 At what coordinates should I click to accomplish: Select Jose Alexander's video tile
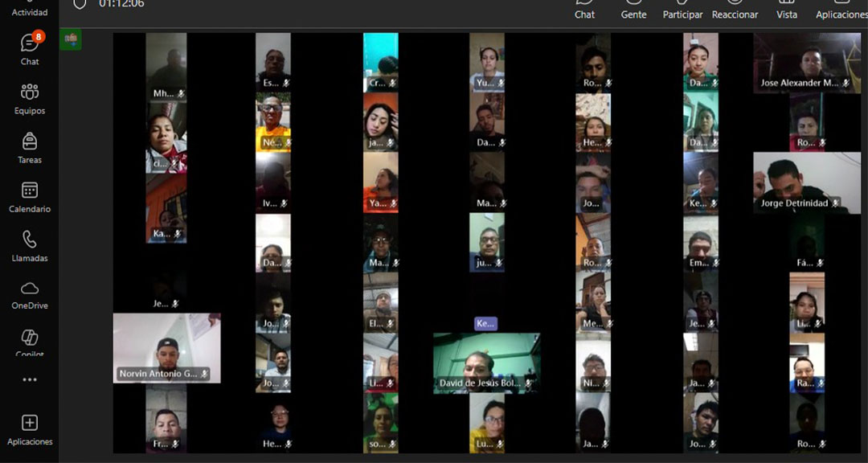coord(806,63)
